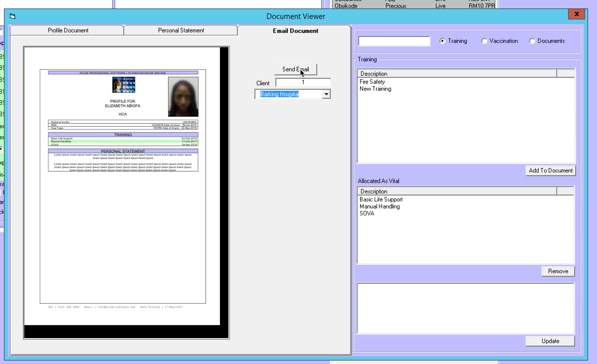Click the Client number input field
The width and height of the screenshot is (597, 364).
click(303, 83)
